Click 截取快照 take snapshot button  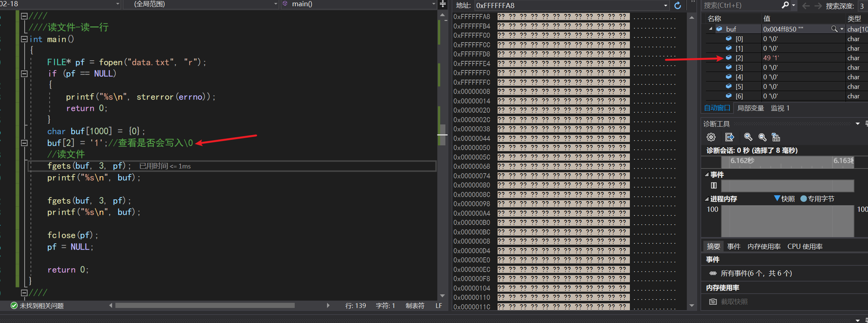734,302
